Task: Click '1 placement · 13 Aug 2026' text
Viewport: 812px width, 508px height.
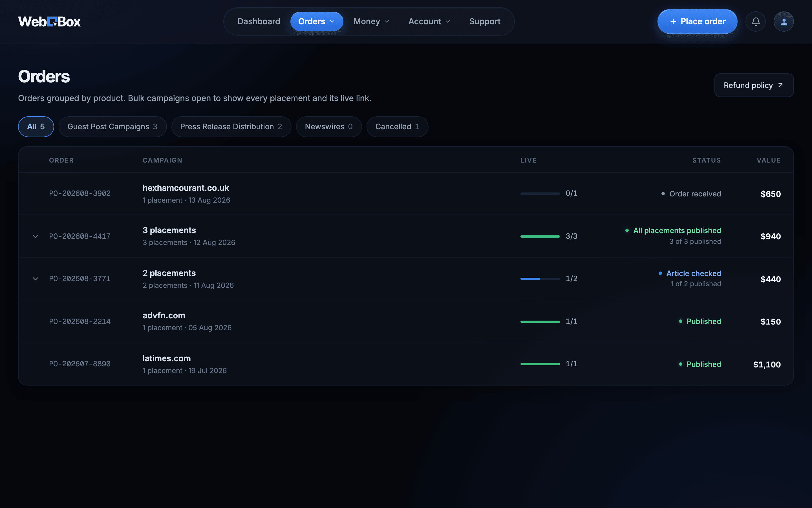Action: [x=187, y=200]
